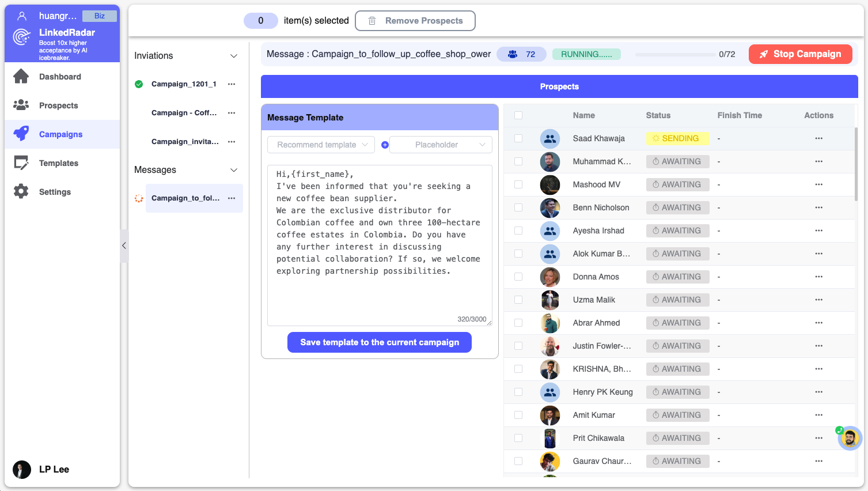Screen dimensions: 868x491
Task: Open the Recommend template dropdown
Action: (x=321, y=145)
